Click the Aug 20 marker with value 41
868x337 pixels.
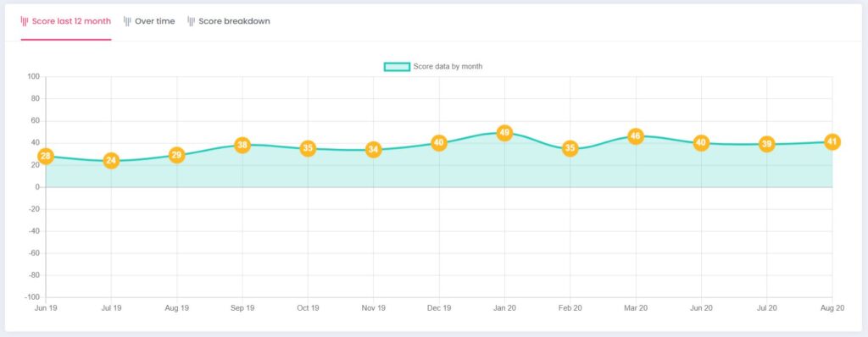832,141
